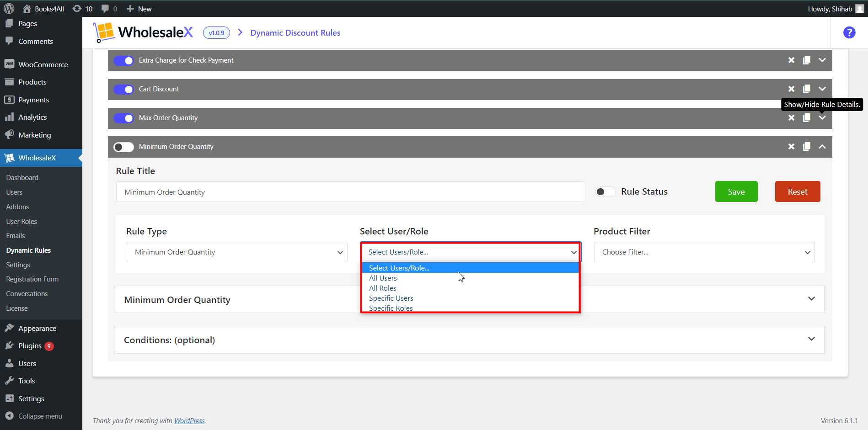Image resolution: width=868 pixels, height=430 pixels.
Task: Open Analytics in the sidebar
Action: (41, 117)
